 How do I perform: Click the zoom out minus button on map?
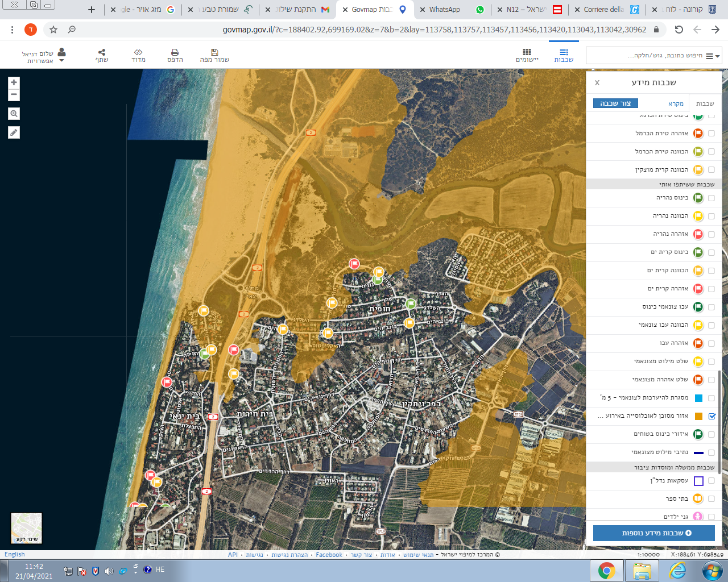click(x=14, y=95)
